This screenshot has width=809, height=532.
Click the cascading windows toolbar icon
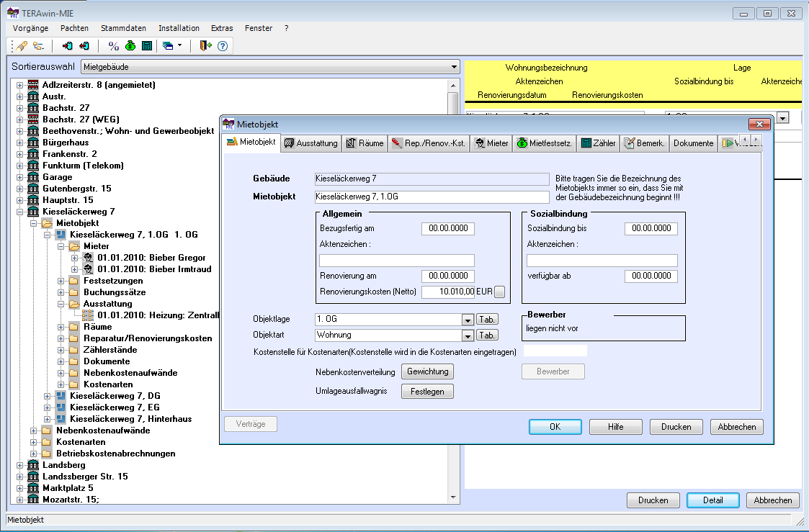pos(169,46)
